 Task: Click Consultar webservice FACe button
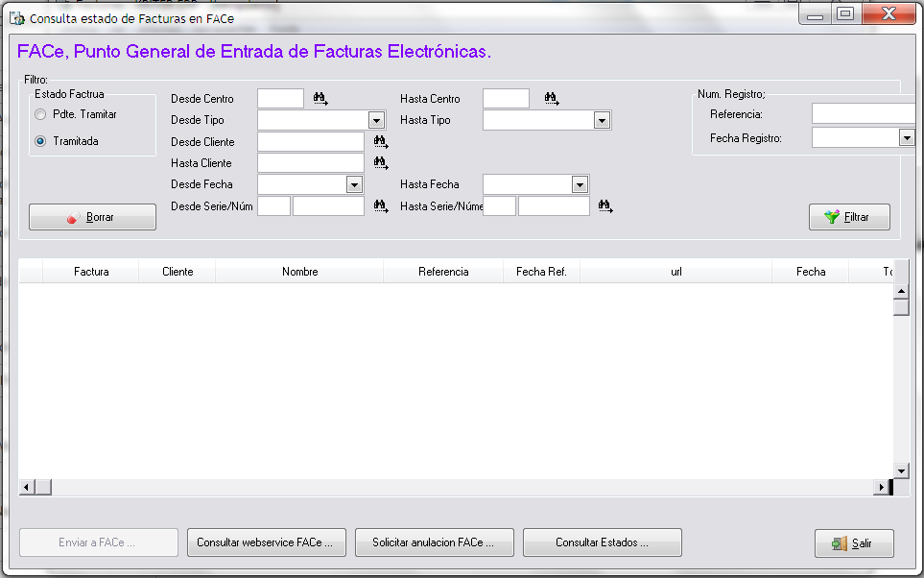267,542
